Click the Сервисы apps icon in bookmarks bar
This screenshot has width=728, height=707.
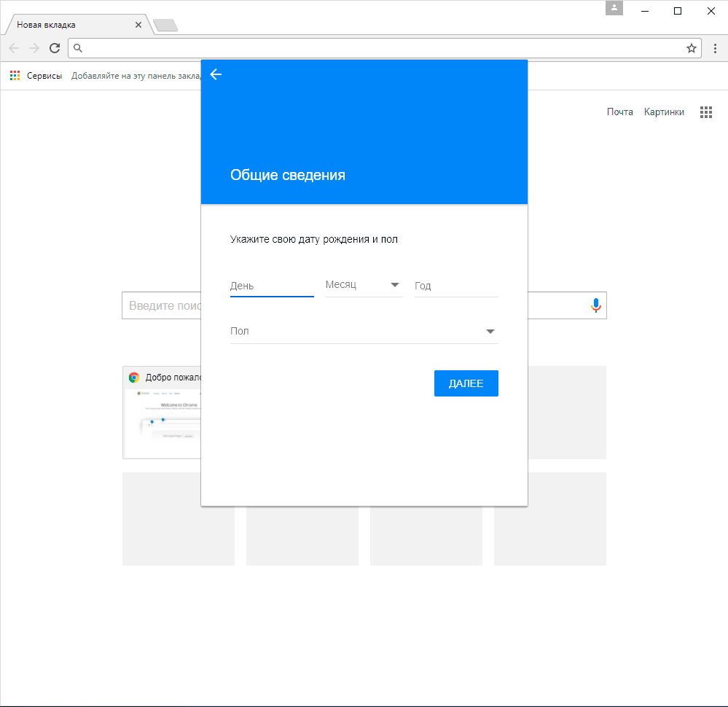(x=15, y=75)
